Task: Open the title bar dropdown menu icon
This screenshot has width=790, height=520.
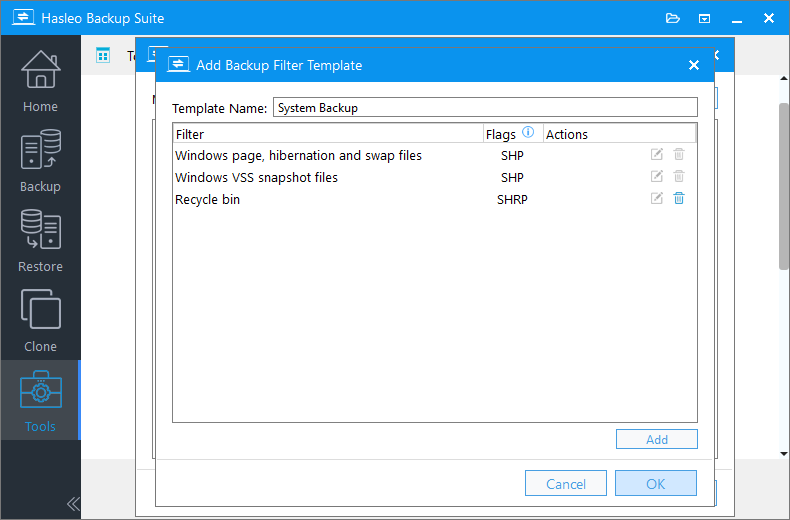Action: [704, 19]
